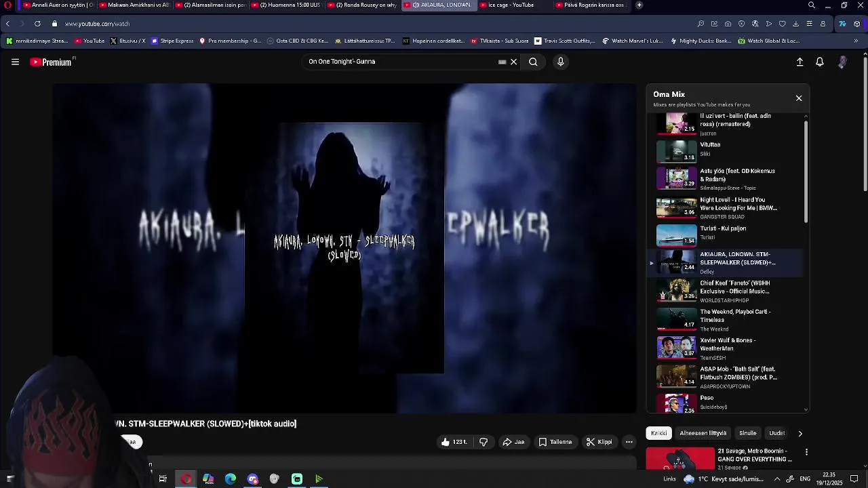Click the Oma Mix playlist scrollbar
The width and height of the screenshot is (868, 488).
[x=806, y=171]
